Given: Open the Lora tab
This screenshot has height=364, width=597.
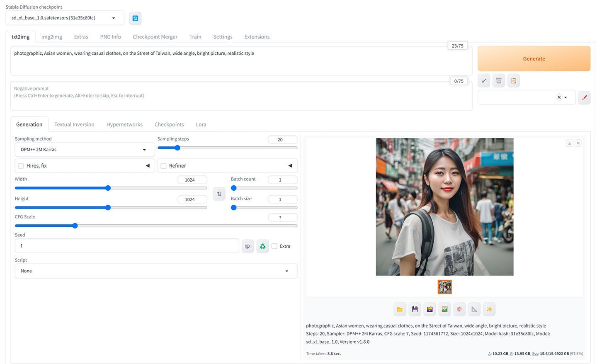Looking at the screenshot, I should (201, 124).
